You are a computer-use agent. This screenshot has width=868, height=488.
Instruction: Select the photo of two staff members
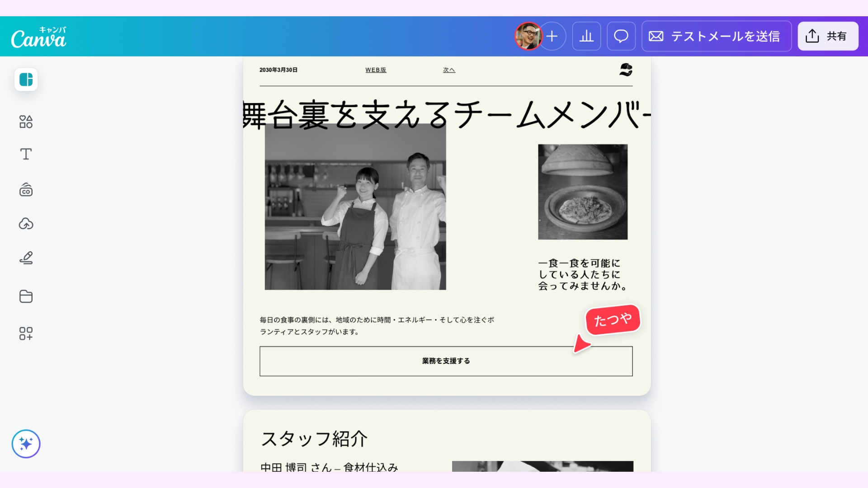(x=355, y=207)
